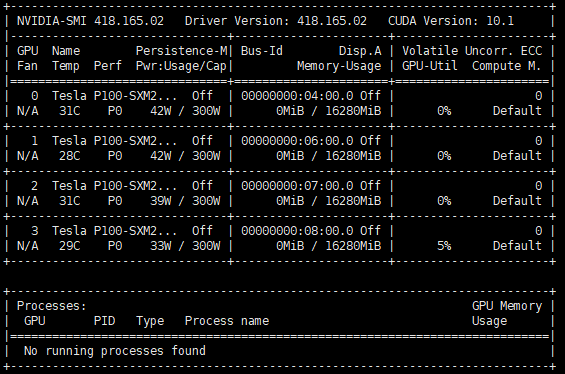The image size is (565, 374).
Task: Click the CUDA Version: 10.1 text
Action: 451,21
